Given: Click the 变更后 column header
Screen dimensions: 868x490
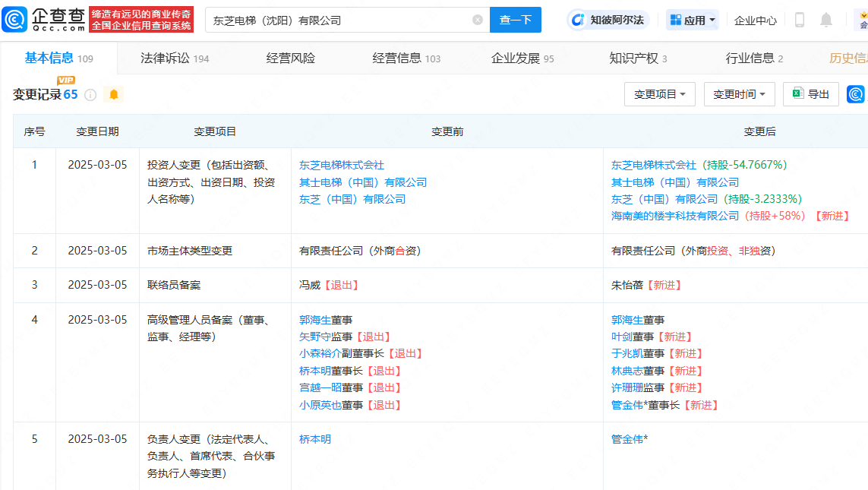Looking at the screenshot, I should [759, 131].
